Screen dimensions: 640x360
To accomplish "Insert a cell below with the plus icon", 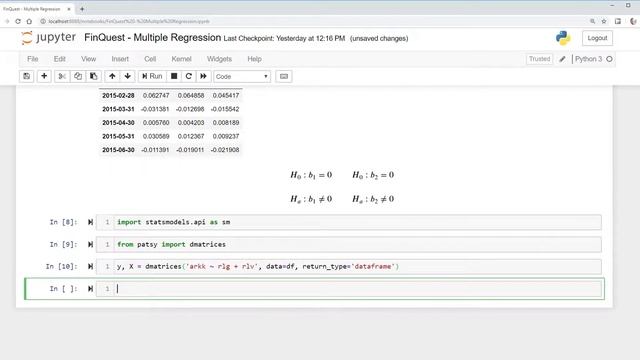I will pyautogui.click(x=44, y=76).
